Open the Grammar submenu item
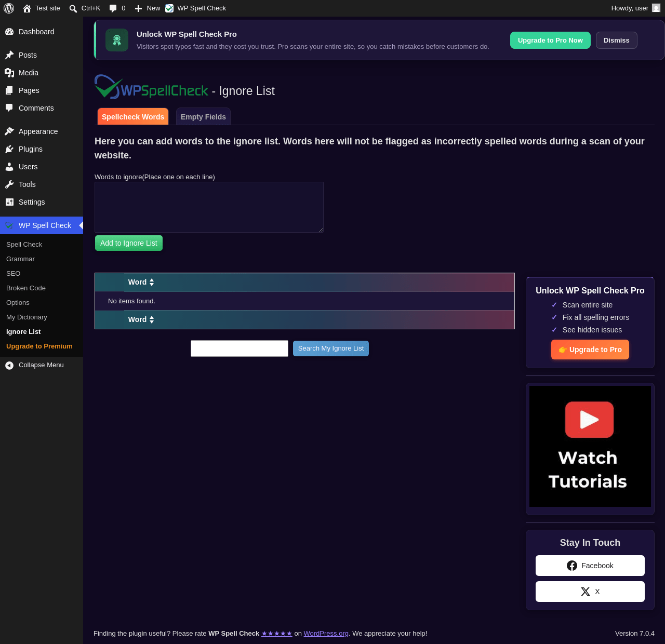 tap(21, 259)
